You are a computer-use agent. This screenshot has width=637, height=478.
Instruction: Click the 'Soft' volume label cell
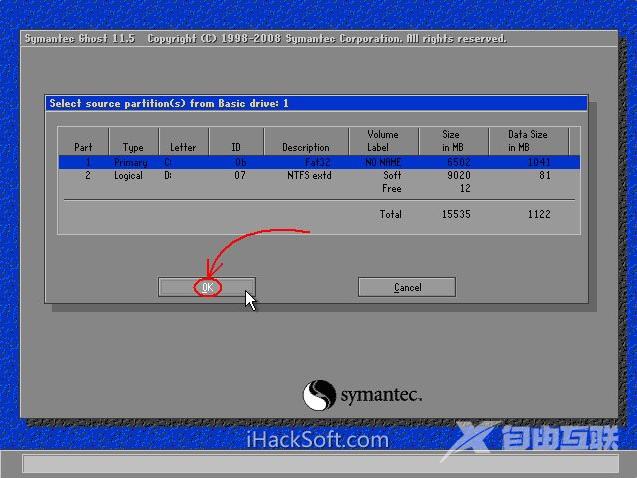(x=392, y=175)
